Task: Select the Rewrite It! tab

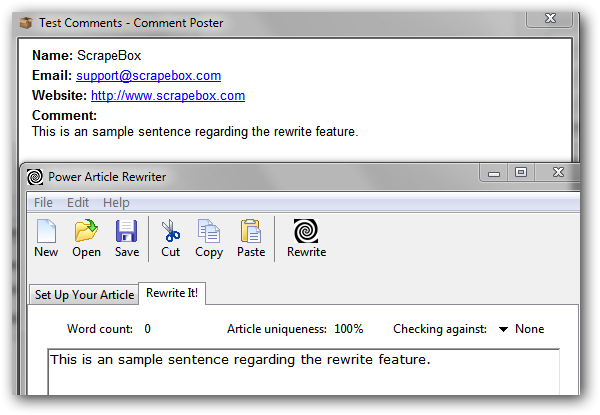Action: click(x=172, y=293)
